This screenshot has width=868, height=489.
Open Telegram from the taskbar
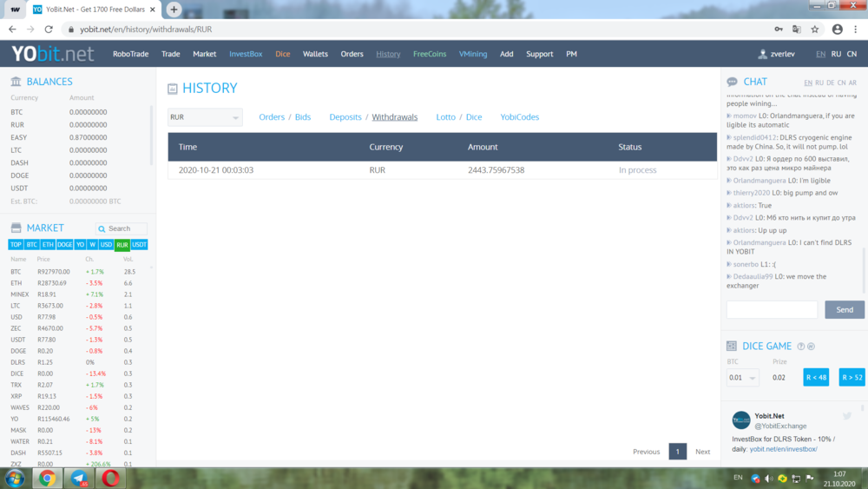point(79,478)
